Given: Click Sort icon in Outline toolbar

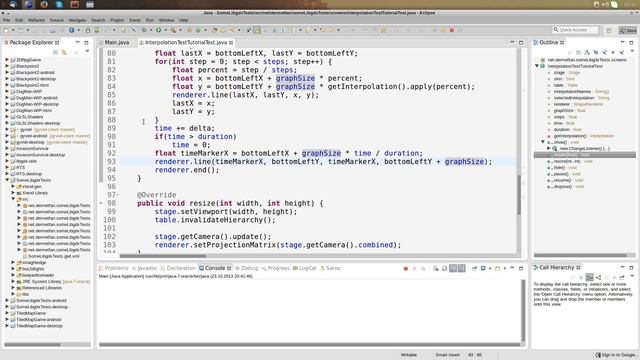Looking at the screenshot, I should point(587,52).
